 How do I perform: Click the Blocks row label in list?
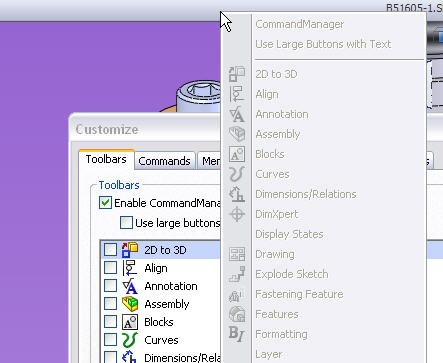(159, 322)
